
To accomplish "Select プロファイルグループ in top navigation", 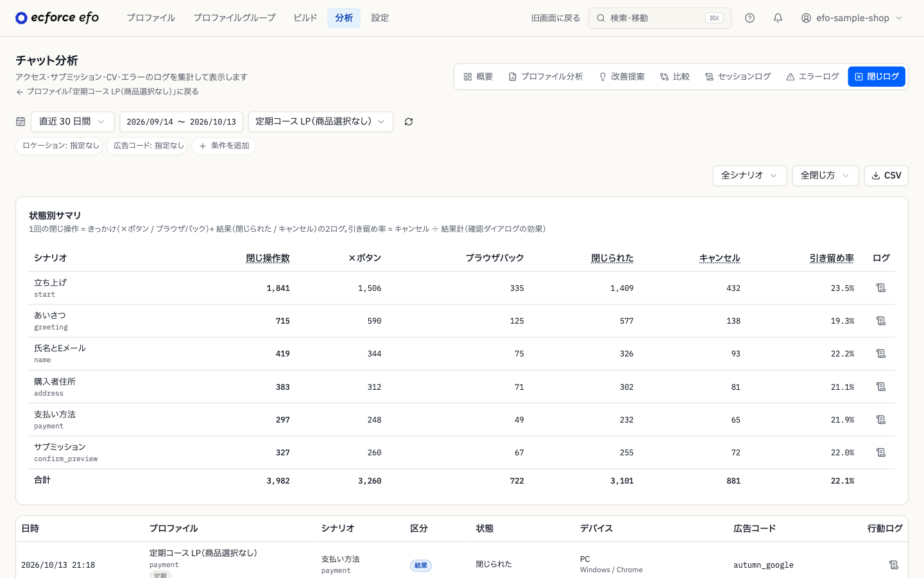I will click(x=234, y=18).
